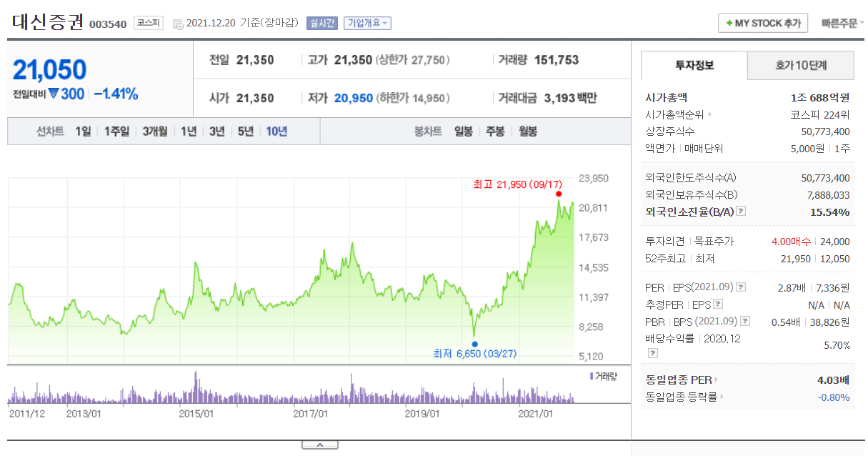Click the red 최고 marker dot on the chart

pos(559,194)
